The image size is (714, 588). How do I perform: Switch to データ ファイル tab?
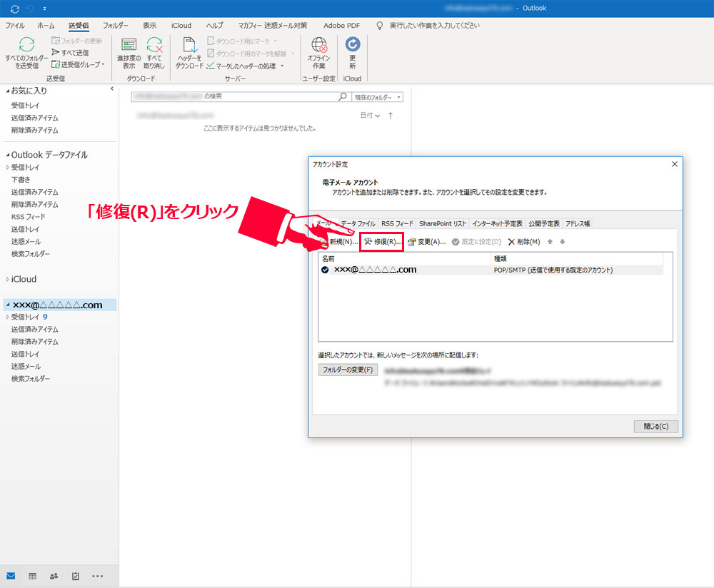358,223
